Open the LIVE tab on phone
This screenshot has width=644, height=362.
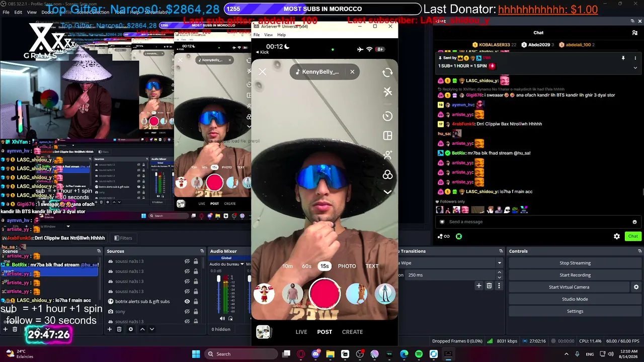coord(301,332)
